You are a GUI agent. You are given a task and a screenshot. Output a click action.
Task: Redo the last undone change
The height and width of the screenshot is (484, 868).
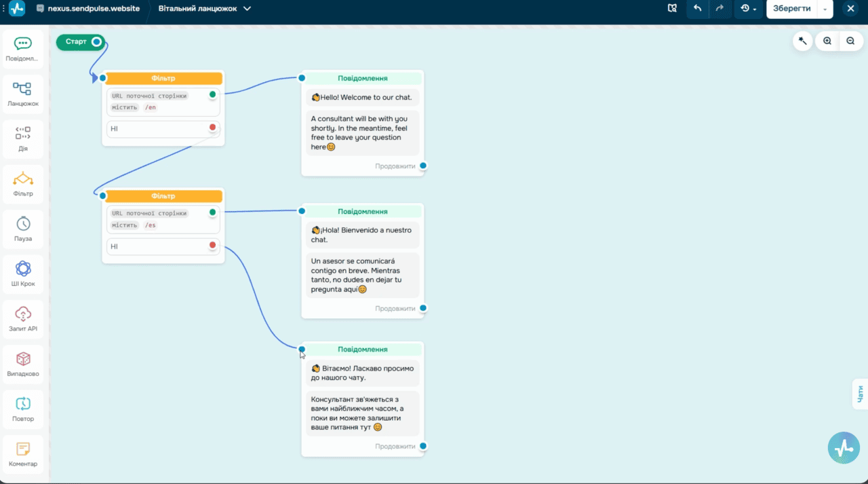(719, 9)
